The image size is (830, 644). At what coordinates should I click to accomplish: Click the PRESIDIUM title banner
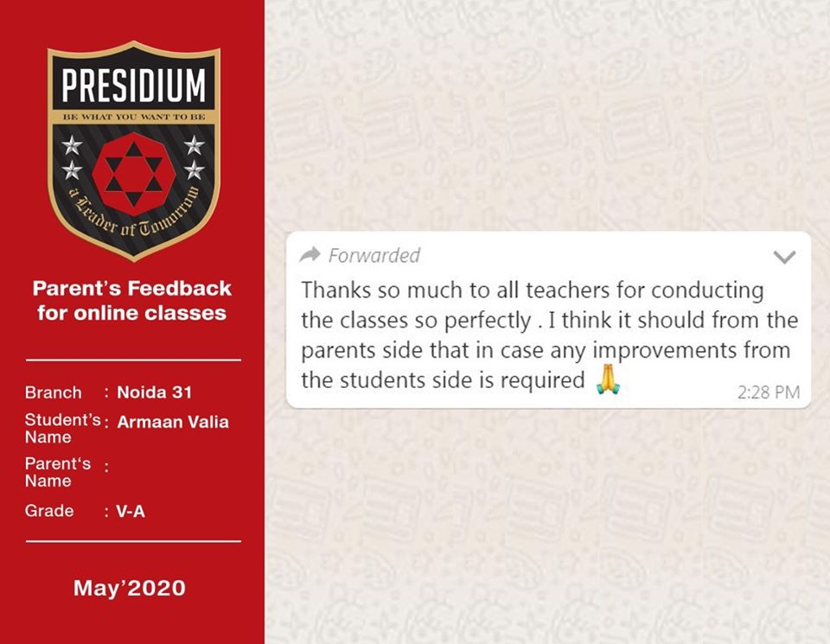coord(133,84)
